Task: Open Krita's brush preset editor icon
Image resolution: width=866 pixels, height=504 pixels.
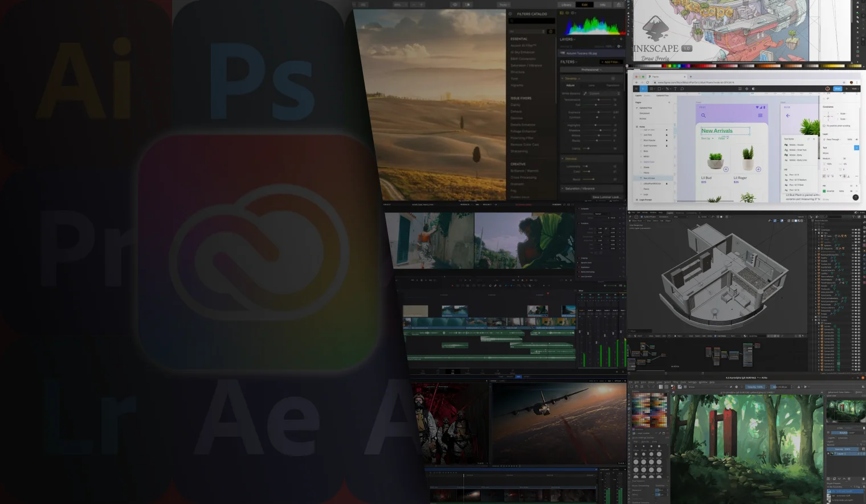Action: click(680, 387)
